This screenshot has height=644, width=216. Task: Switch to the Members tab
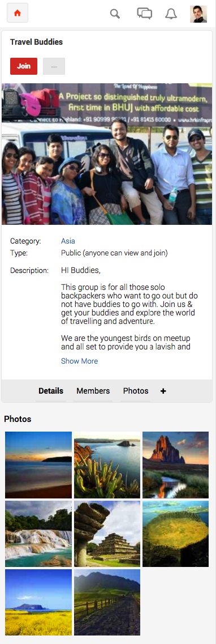(x=93, y=391)
